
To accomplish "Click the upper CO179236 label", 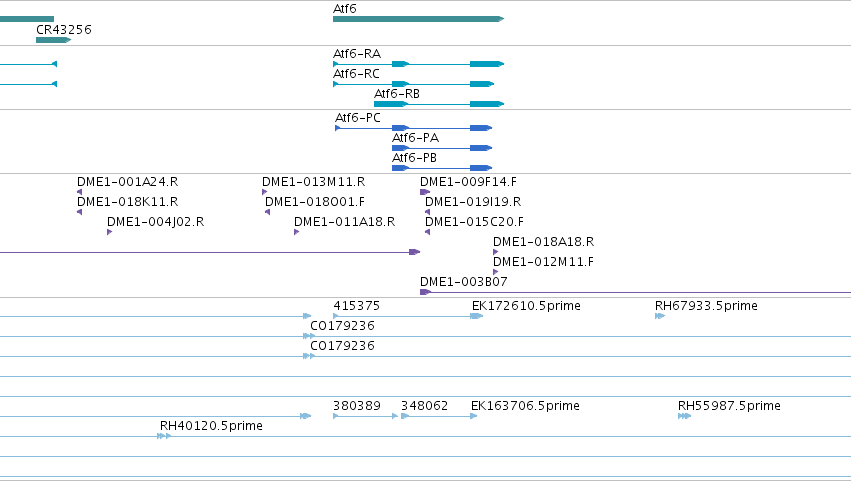I will coord(342,326).
